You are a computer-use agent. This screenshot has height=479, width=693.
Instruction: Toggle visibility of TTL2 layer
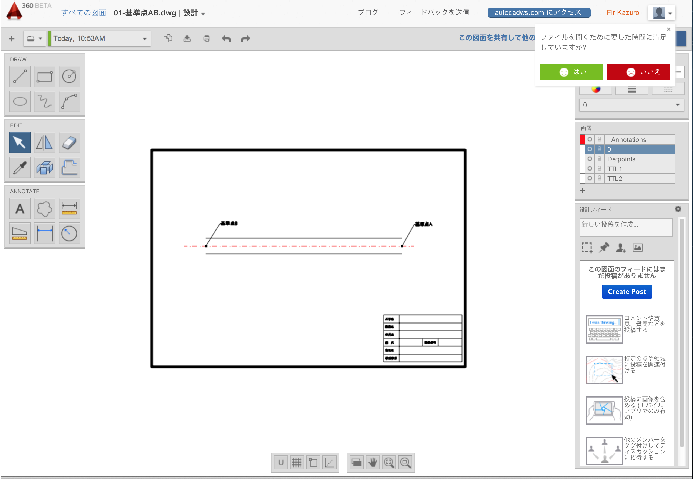590,179
